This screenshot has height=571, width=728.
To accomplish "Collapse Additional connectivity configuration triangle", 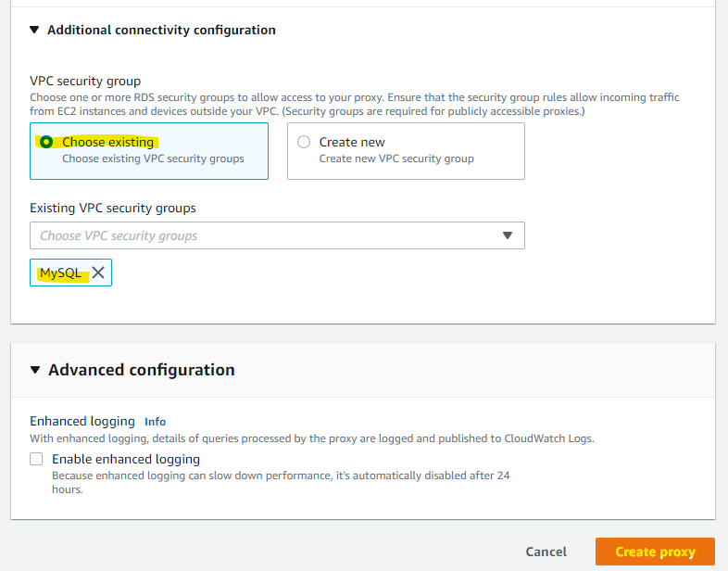I will coord(34,31).
